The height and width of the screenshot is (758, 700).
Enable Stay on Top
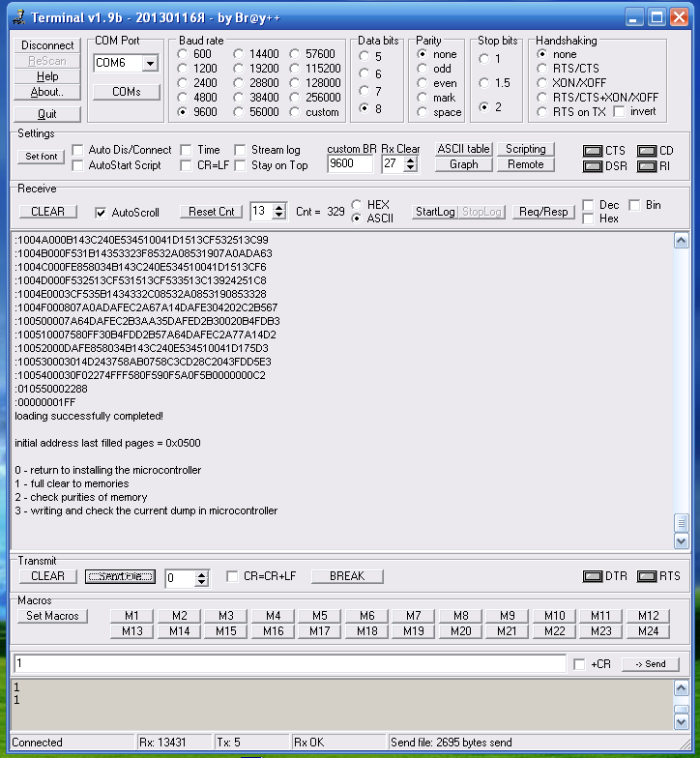[x=240, y=165]
